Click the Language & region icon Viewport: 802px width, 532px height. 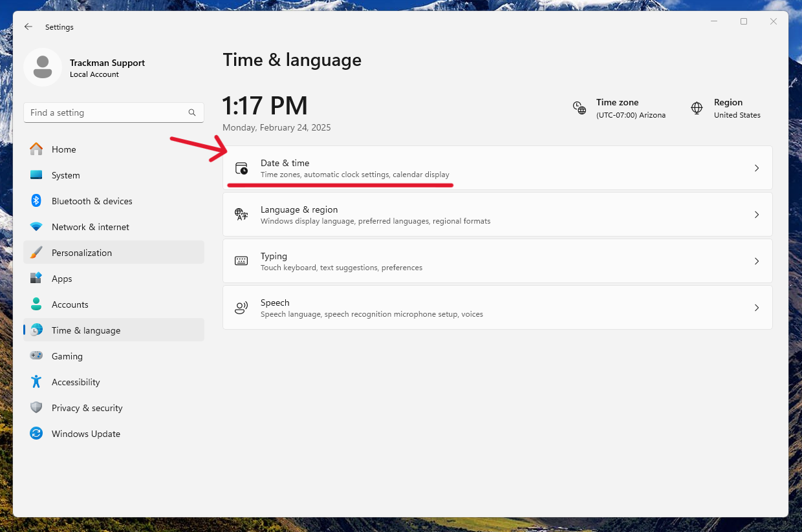(241, 215)
